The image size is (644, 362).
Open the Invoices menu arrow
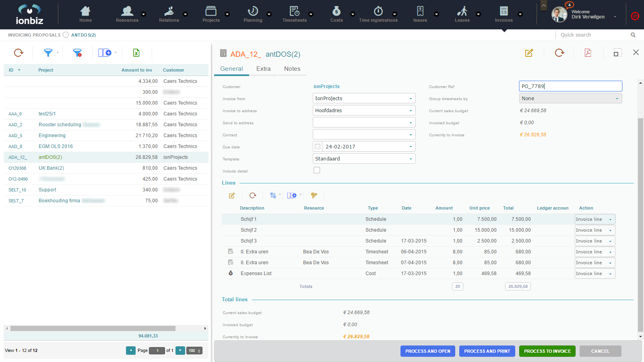click(520, 14)
